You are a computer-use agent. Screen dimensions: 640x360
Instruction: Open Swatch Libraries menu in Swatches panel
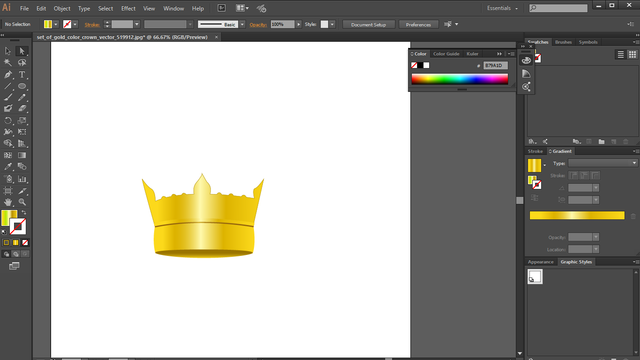pos(532,142)
